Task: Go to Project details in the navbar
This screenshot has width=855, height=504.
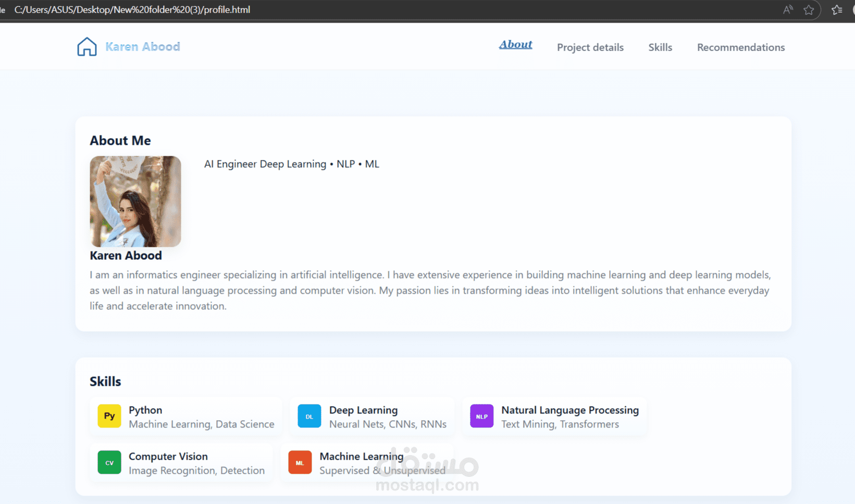Action: (590, 47)
